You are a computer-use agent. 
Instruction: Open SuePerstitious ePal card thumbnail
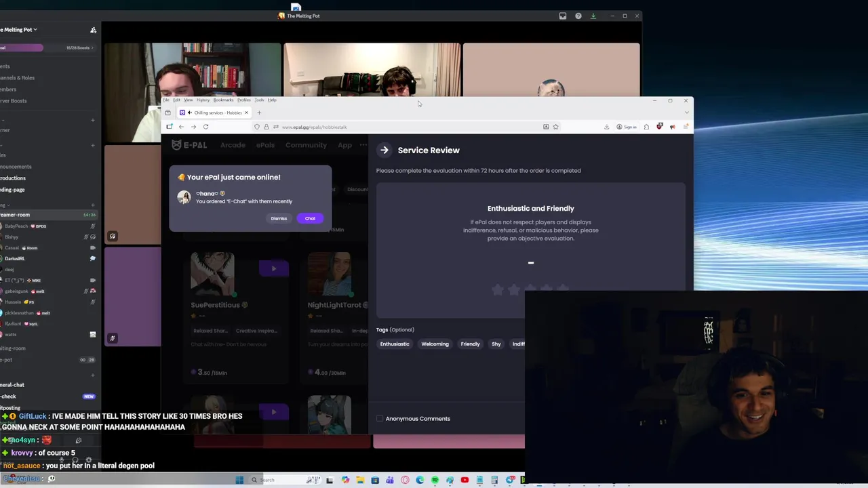(212, 274)
